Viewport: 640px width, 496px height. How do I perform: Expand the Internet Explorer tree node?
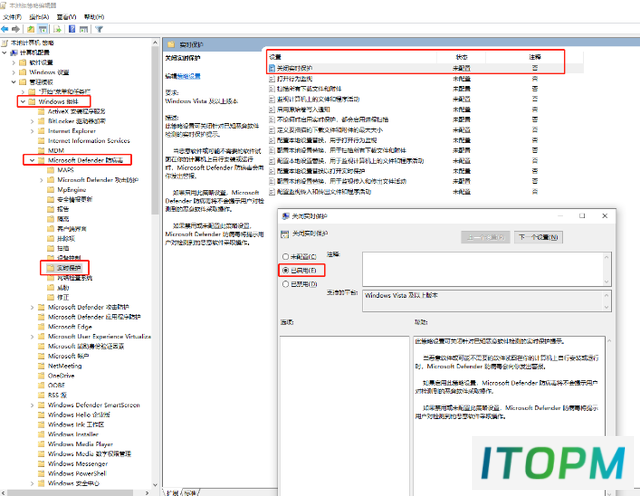[x=32, y=131]
